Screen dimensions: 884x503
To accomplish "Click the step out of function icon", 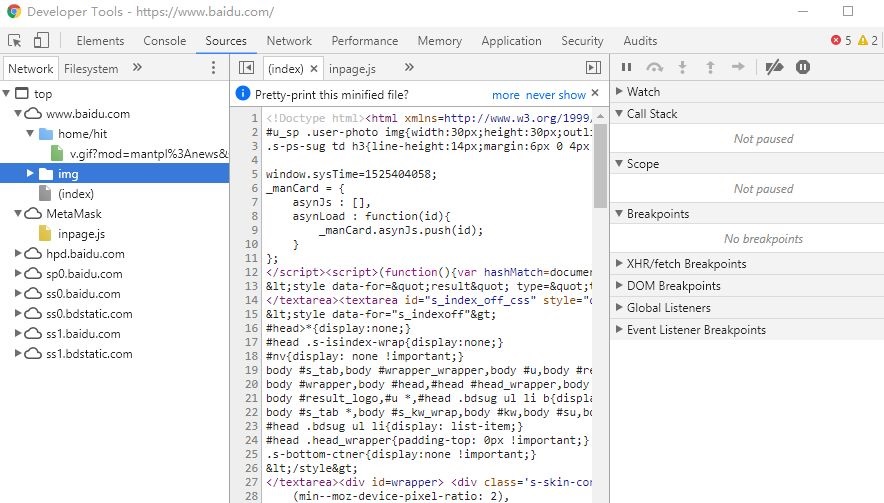I will click(x=711, y=67).
